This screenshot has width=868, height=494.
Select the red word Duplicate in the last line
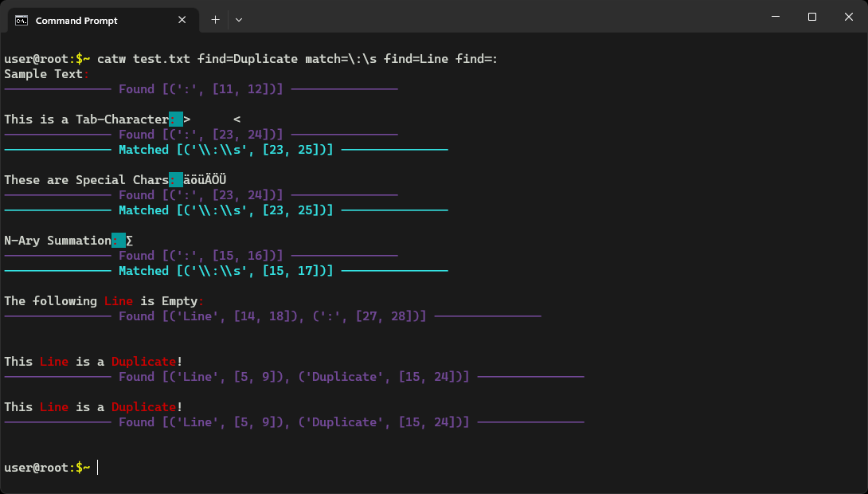coord(143,406)
